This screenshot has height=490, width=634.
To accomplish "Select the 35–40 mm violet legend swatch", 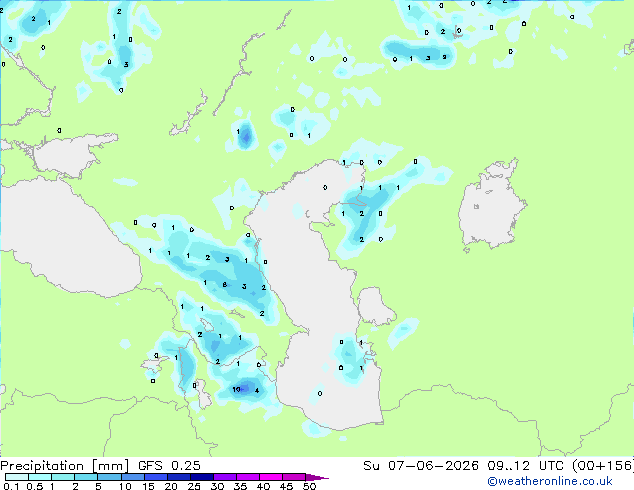I will click(248, 477).
